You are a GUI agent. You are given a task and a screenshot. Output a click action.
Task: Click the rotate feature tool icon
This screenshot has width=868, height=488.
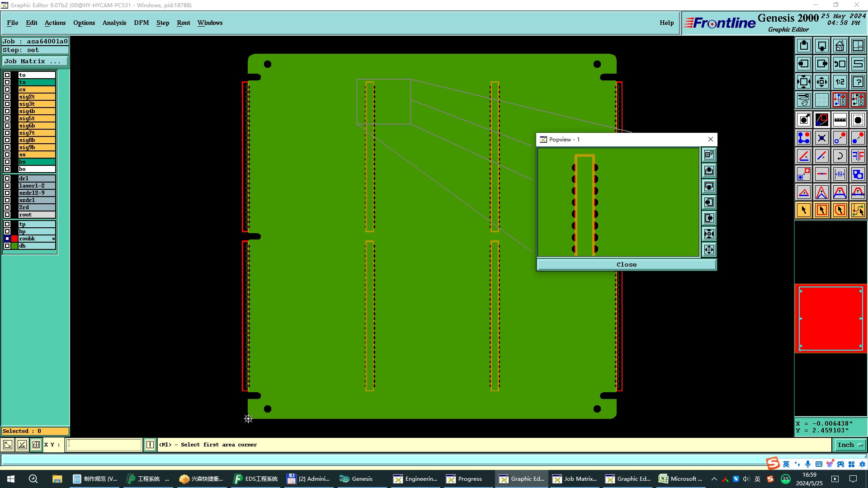tap(840, 156)
